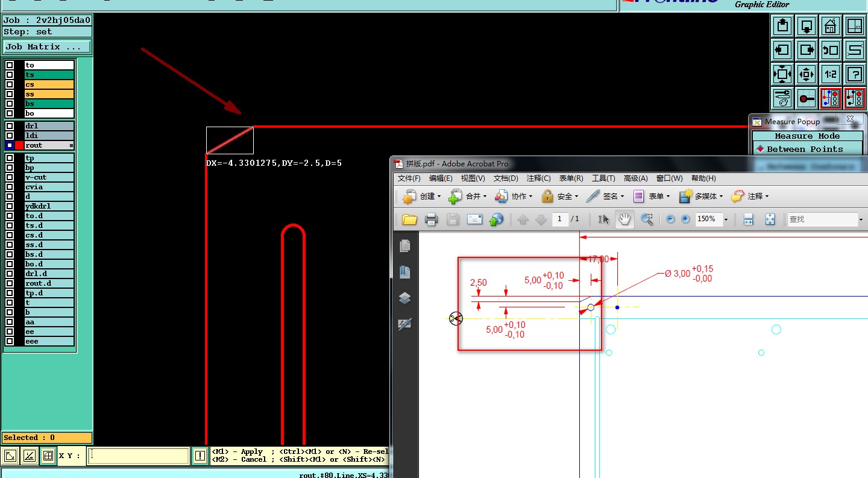This screenshot has width=868, height=478.
Task: Open the Layers panel icon in Acrobat sidebar
Action: click(405, 298)
